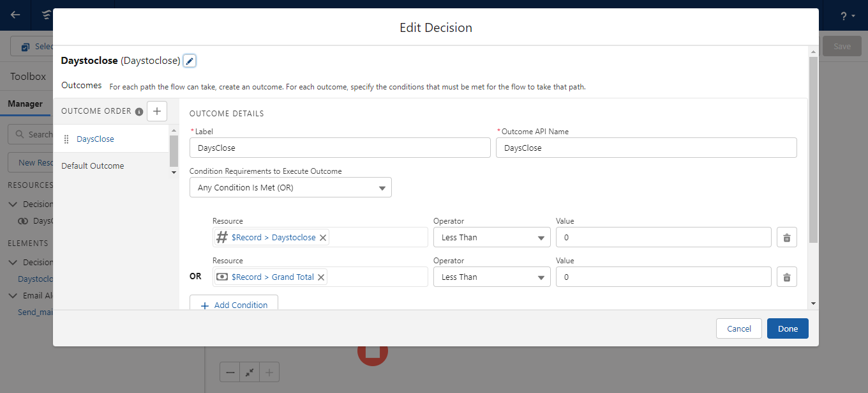Screen dimensions: 868x393
Task: Click into the Label input field
Action: (x=340, y=148)
